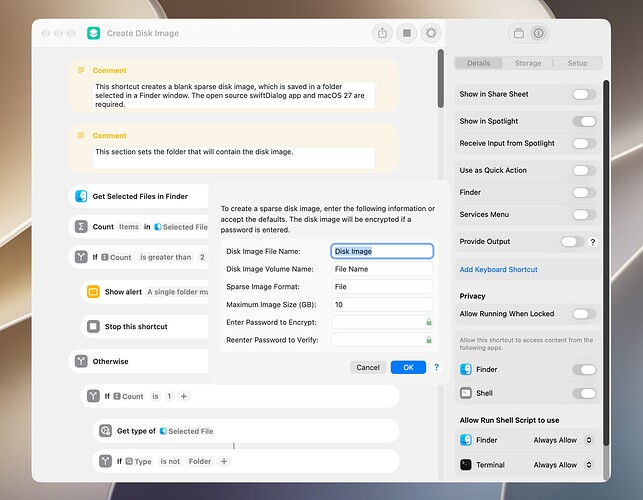
Task: Toggle Receive Input from Spotlight
Action: pyautogui.click(x=584, y=143)
